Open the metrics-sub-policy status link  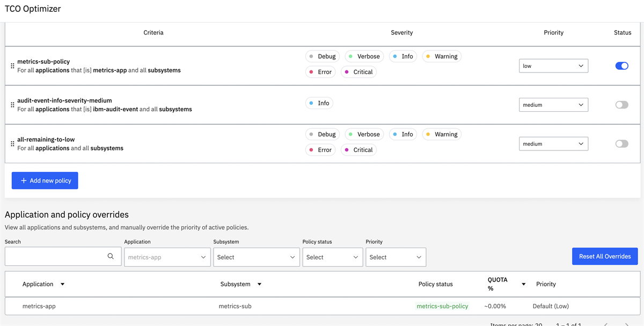pos(442,306)
